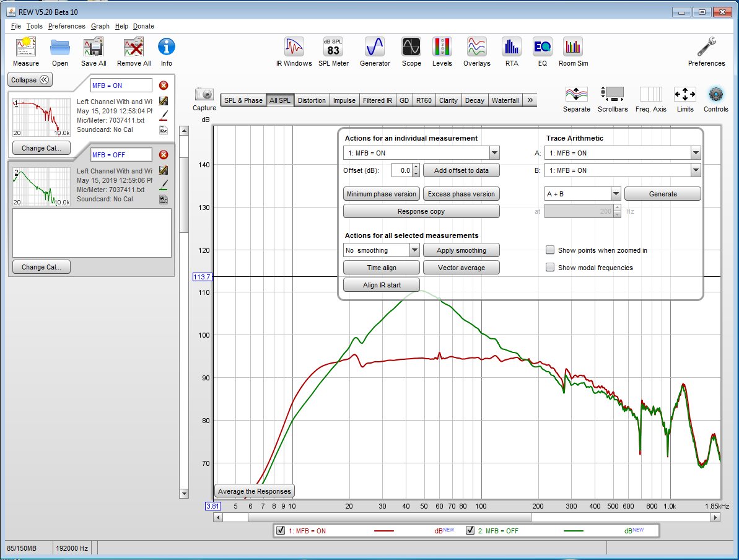Click the MFB = OFF name field

click(x=121, y=155)
